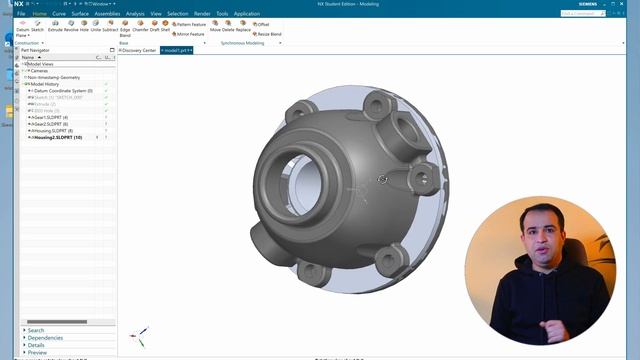
Task: Open the Window dropdown in the title bar
Action: click(x=100, y=4)
